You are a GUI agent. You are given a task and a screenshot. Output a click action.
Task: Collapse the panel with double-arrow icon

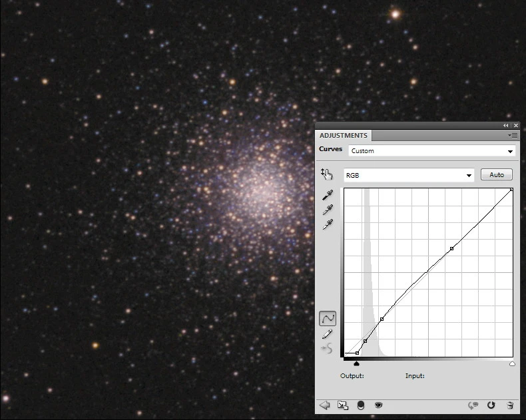click(x=506, y=125)
